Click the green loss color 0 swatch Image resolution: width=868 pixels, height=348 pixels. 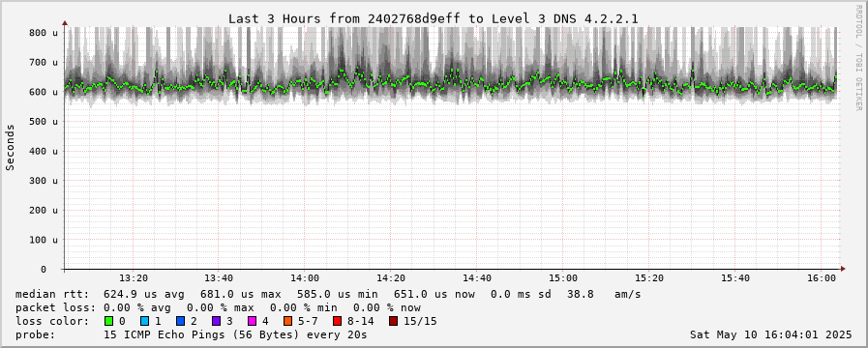tap(108, 321)
